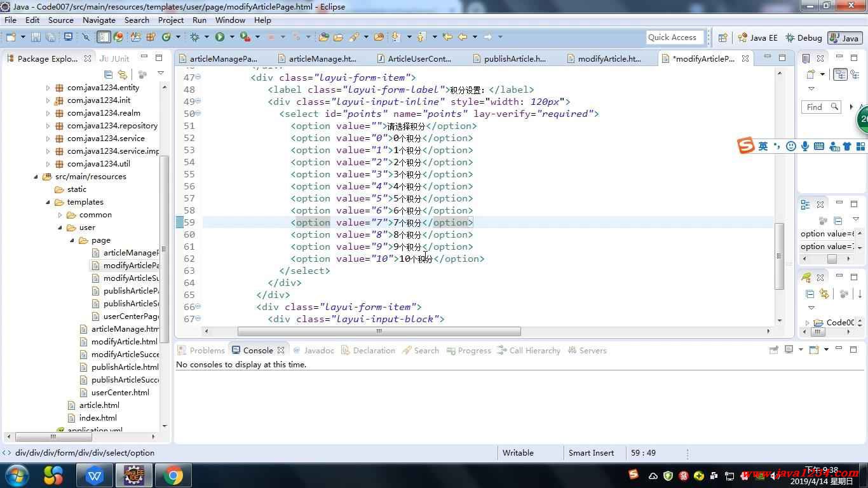Screen dimensions: 868x488
Task: Toggle line 66 code folding marker
Action: [198, 307]
